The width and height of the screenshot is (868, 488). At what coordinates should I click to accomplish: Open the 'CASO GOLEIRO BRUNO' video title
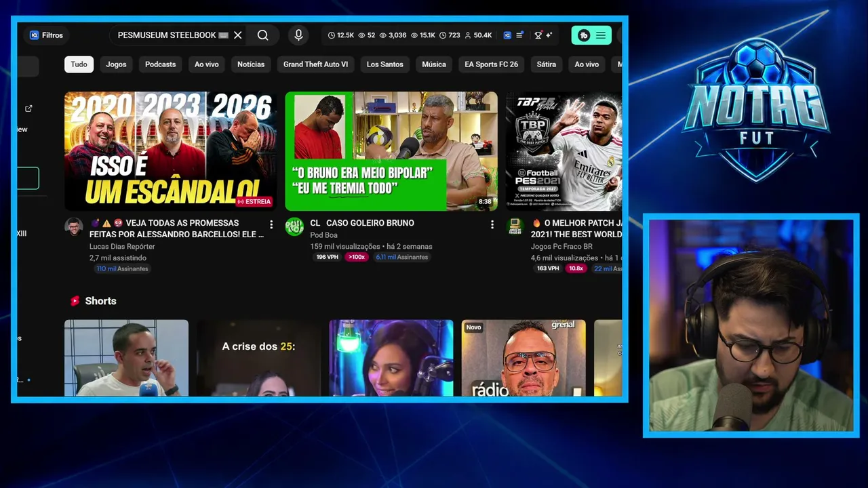click(x=362, y=223)
